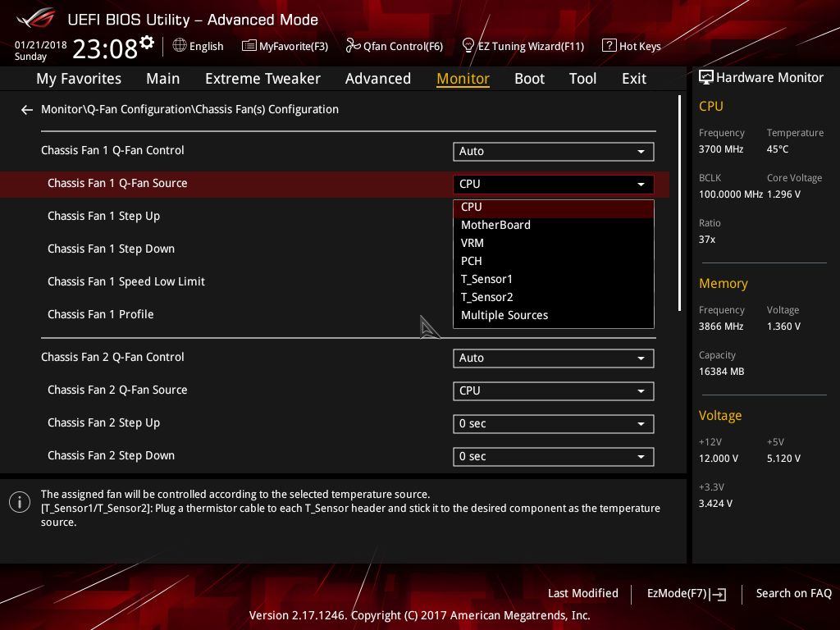Click memory voltage value 1.360 V
Screen dimensions: 840x630
point(783,326)
